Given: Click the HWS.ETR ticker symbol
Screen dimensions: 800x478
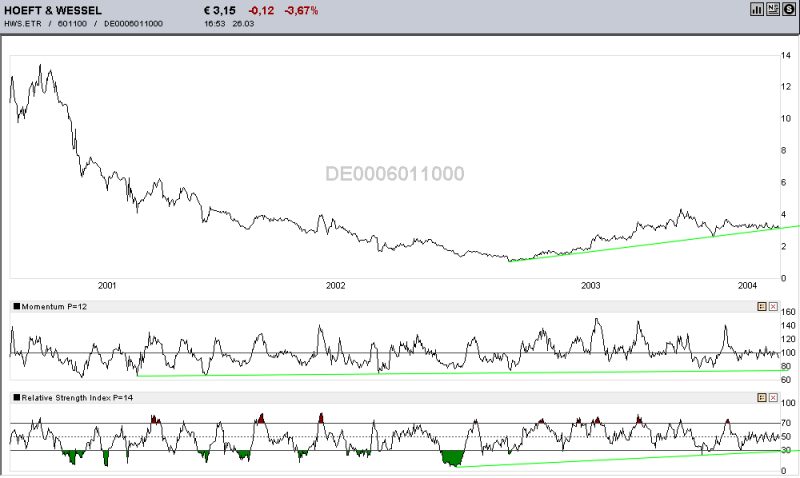Looking at the screenshot, I should point(22,23).
